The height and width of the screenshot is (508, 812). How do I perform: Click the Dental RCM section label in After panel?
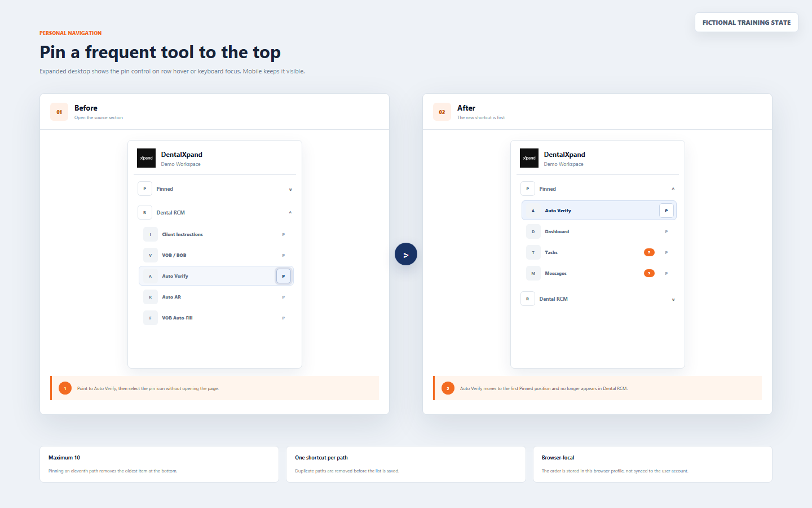554,299
